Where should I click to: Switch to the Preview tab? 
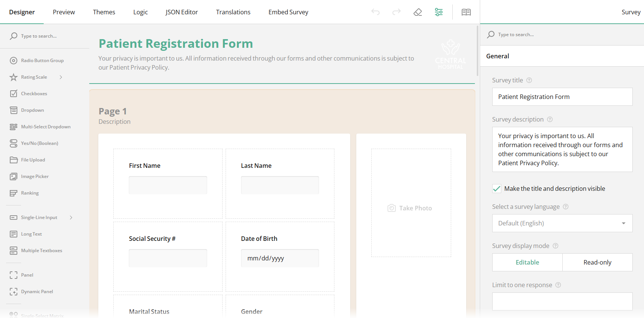64,12
